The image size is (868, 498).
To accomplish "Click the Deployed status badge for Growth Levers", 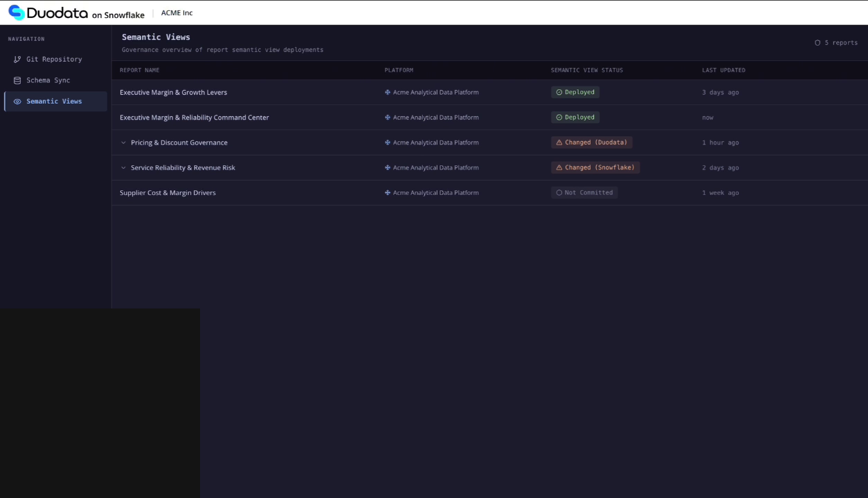I will (575, 92).
